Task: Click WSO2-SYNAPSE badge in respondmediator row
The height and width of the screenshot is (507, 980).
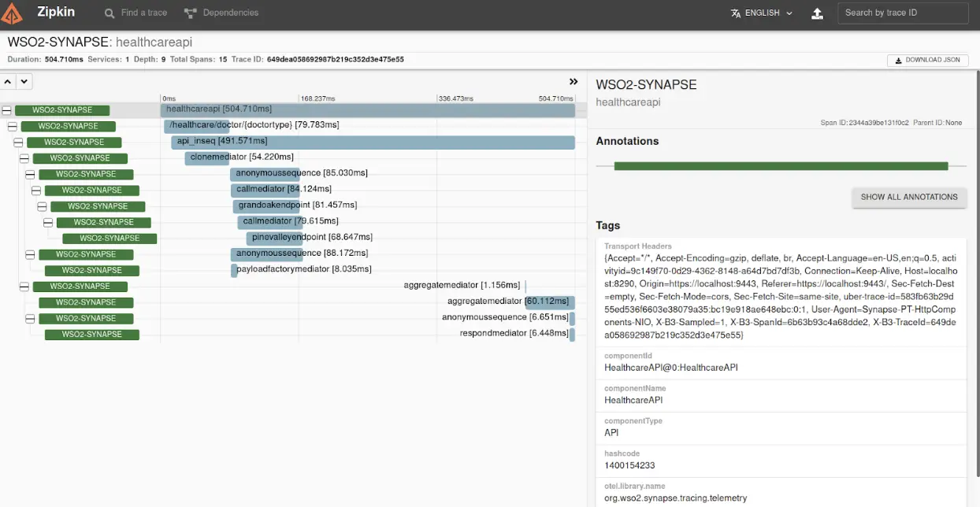Action: (x=92, y=335)
